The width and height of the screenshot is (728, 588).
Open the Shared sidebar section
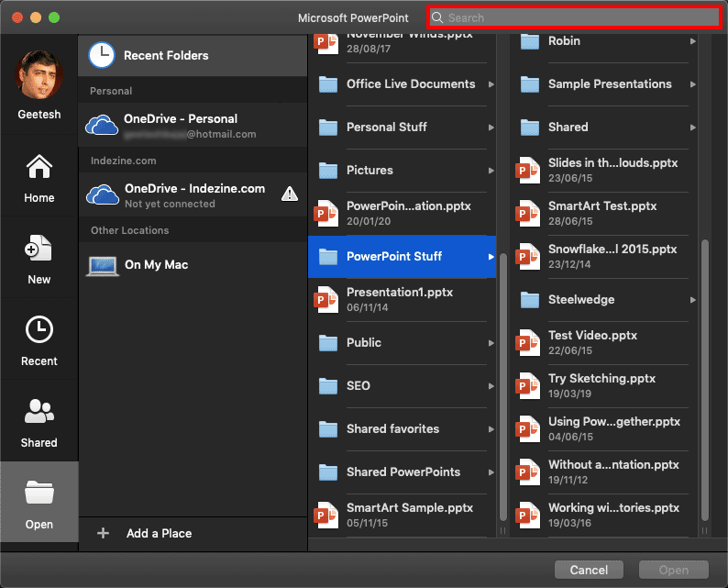39,411
